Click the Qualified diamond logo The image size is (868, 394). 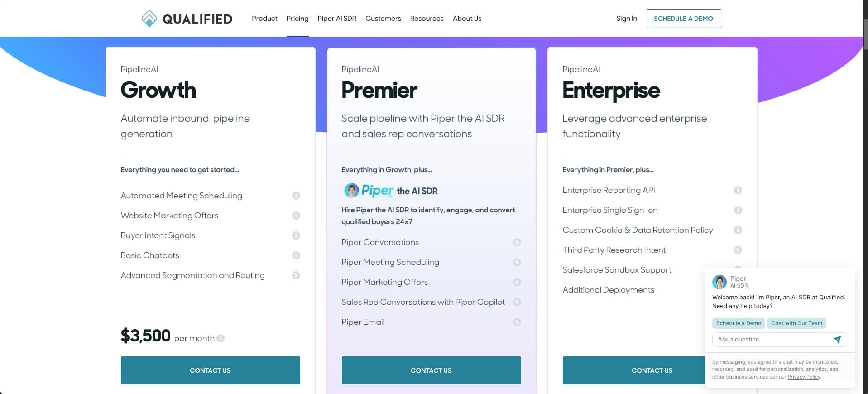(149, 19)
